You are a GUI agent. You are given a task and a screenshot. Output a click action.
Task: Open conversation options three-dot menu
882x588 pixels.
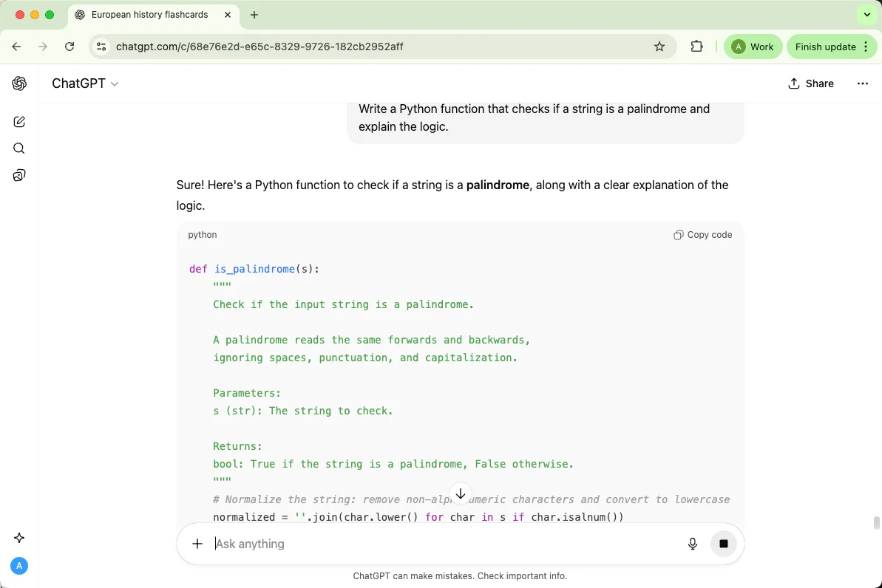(x=863, y=83)
